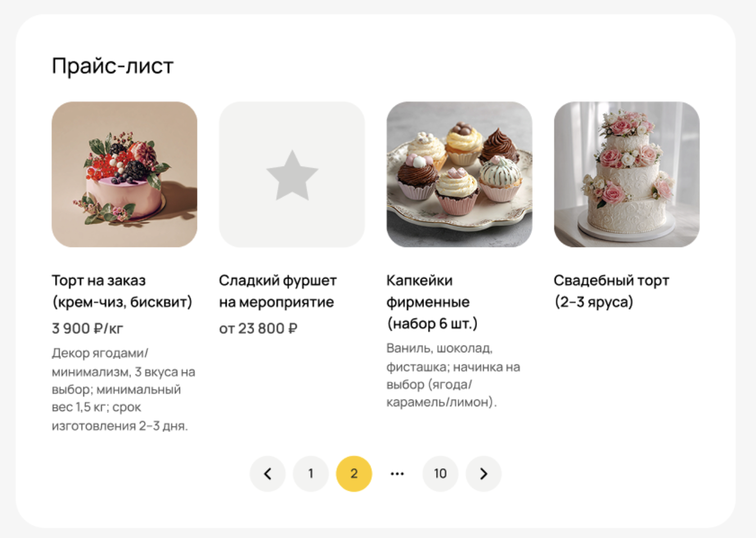Image resolution: width=756 pixels, height=538 pixels.
Task: Go to next page with right arrow
Action: [x=484, y=474]
